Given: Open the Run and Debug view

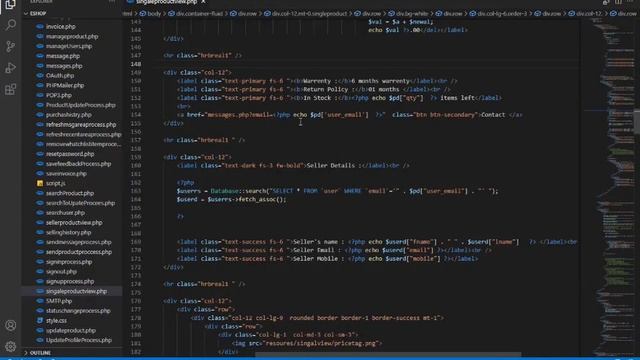Looking at the screenshot, I should 11,68.
